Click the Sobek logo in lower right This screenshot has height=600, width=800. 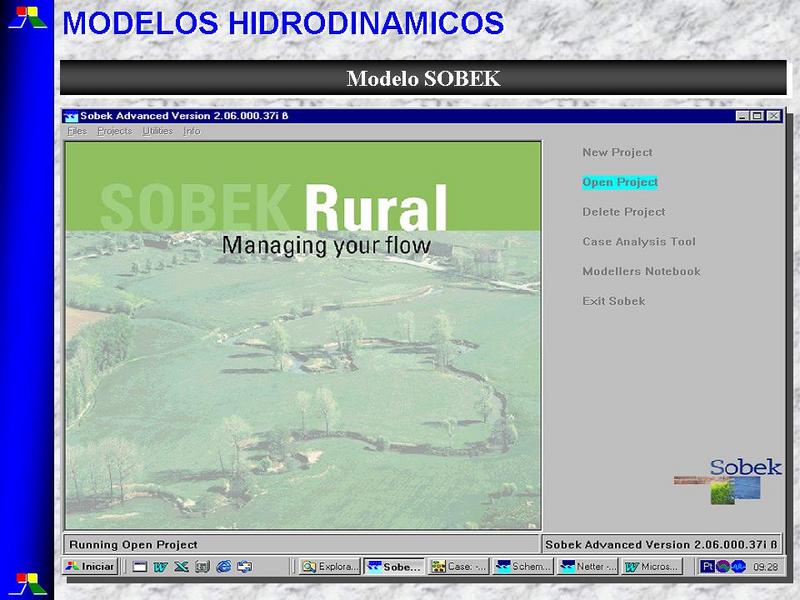728,482
